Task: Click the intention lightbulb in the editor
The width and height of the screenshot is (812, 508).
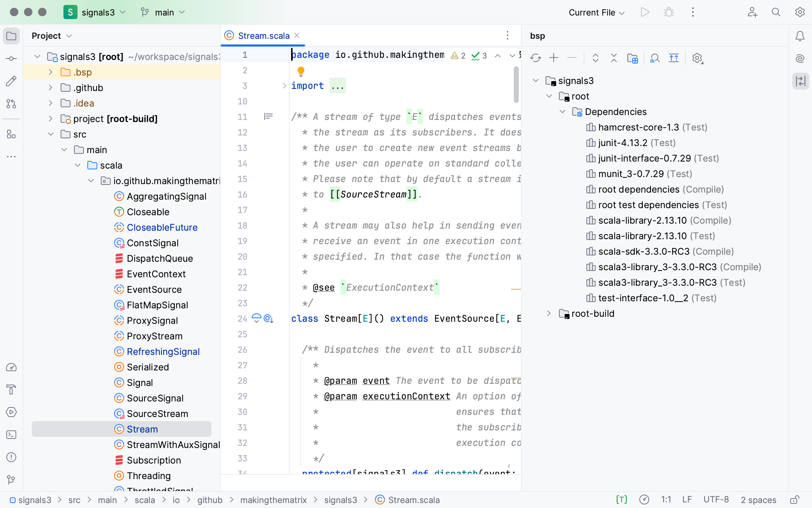Action: pyautogui.click(x=301, y=71)
